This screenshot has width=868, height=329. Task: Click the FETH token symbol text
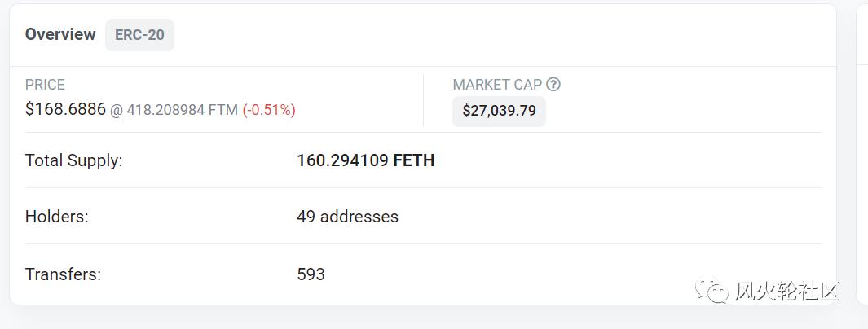(414, 160)
